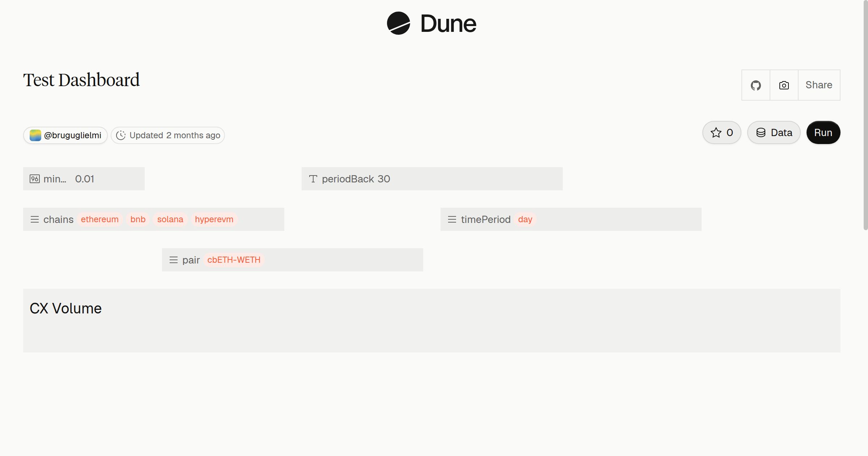Click the database icon in Data button

(761, 132)
